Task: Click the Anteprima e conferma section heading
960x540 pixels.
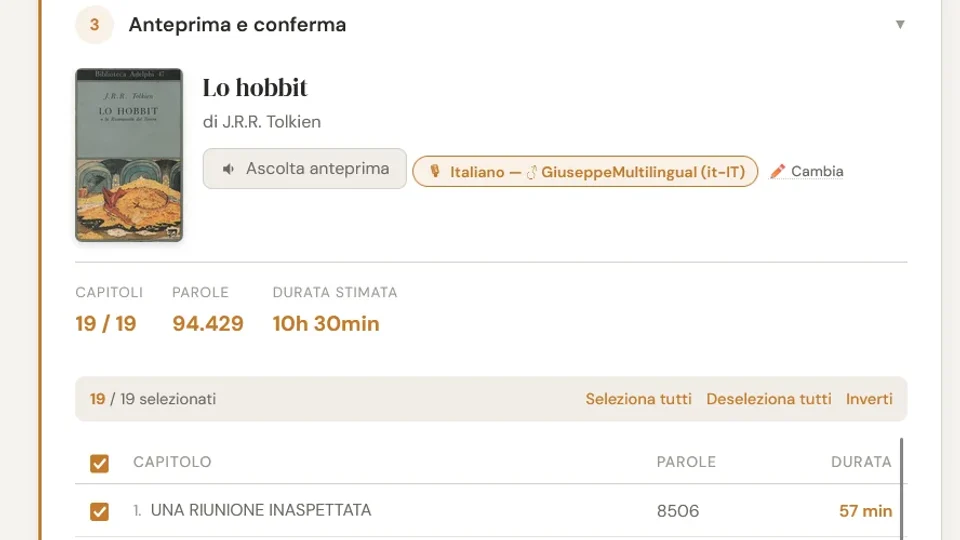Action: click(237, 25)
